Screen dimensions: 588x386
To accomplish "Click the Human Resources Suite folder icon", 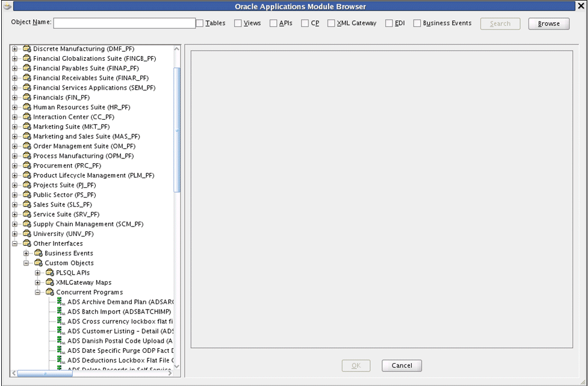I will pos(26,107).
